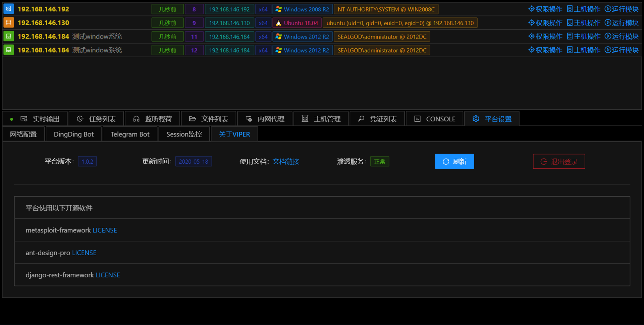
Task: Switch to the 凭证列表 tab
Action: click(377, 119)
